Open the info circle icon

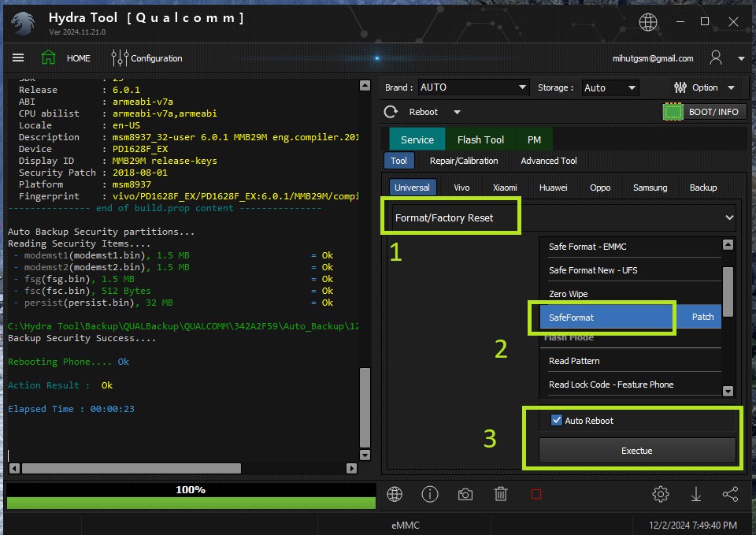430,494
